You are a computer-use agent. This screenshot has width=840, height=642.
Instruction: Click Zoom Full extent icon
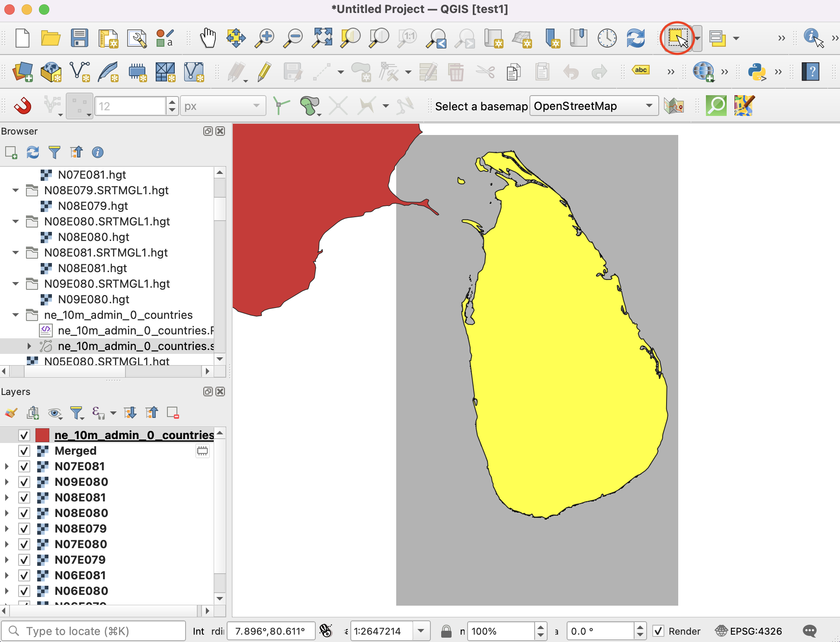coord(322,38)
